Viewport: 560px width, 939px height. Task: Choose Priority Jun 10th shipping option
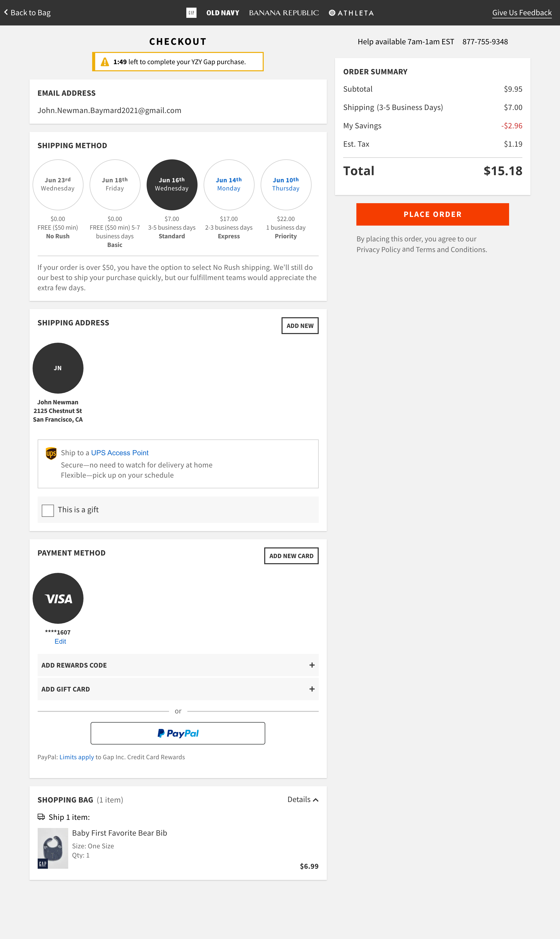[x=286, y=185]
